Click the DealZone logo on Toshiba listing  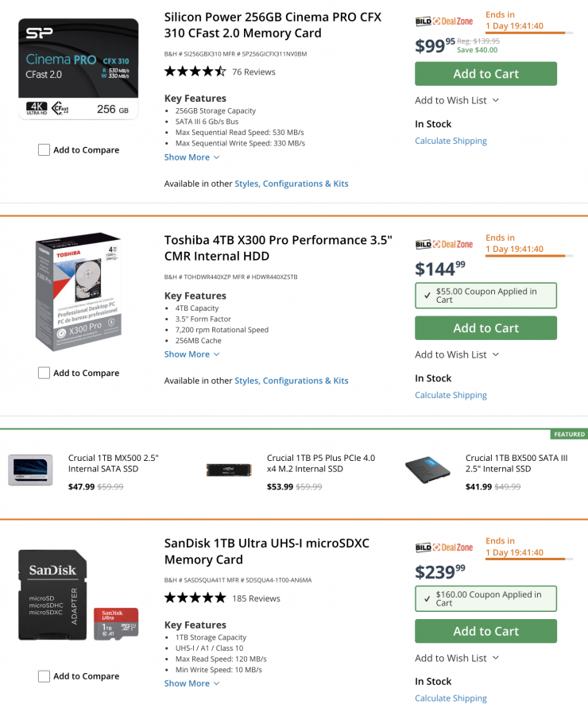pyautogui.click(x=443, y=244)
